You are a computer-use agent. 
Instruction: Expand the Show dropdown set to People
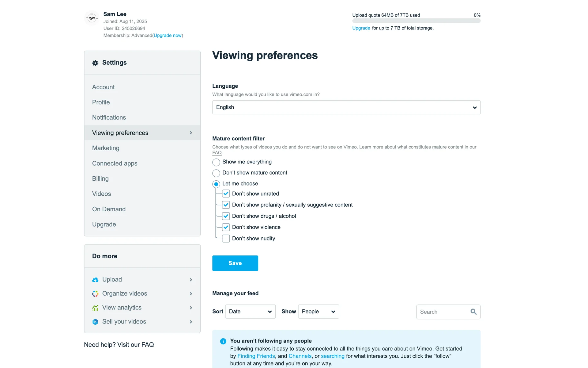[x=318, y=312]
